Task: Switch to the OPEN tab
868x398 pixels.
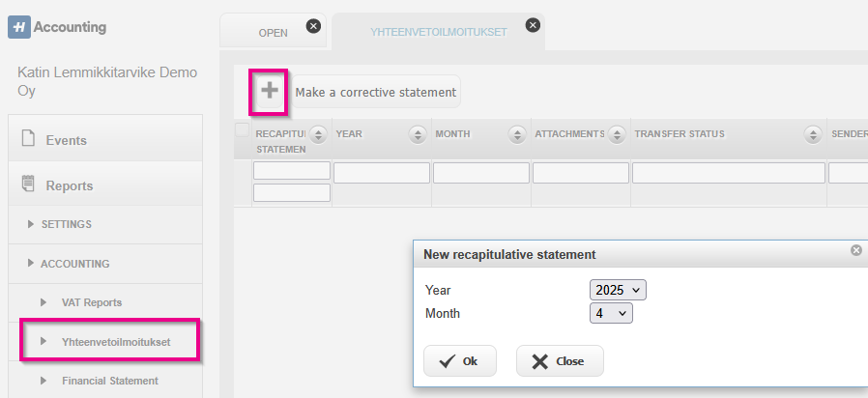Action: pos(273,33)
